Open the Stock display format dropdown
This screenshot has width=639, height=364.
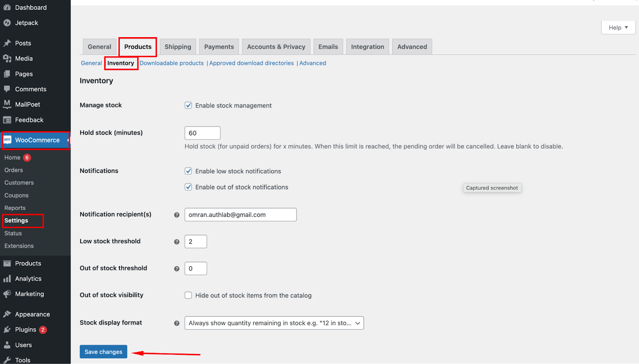click(274, 323)
